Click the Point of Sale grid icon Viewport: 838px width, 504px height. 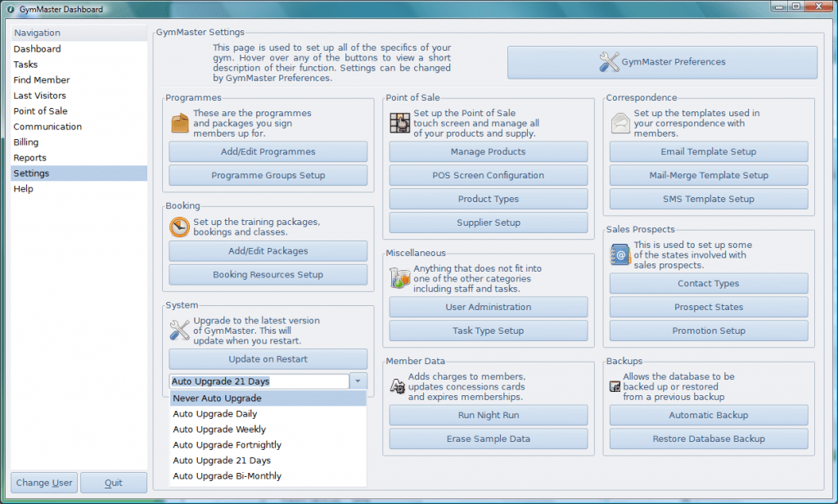click(x=399, y=123)
